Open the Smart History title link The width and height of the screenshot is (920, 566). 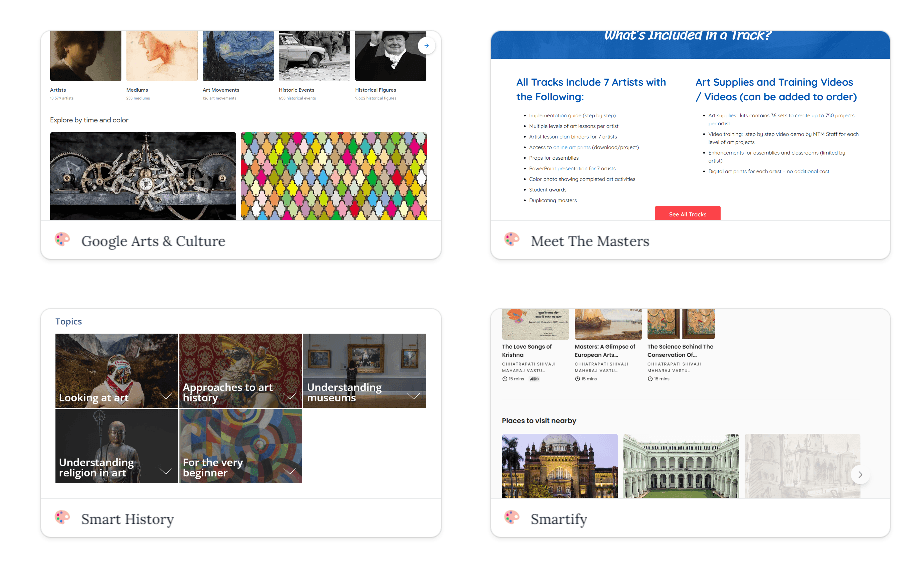point(127,519)
